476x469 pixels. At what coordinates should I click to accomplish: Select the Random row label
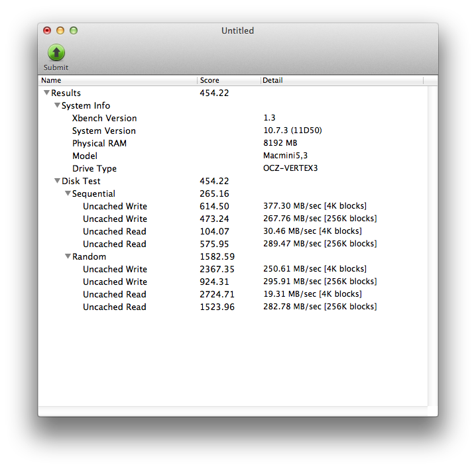(89, 256)
